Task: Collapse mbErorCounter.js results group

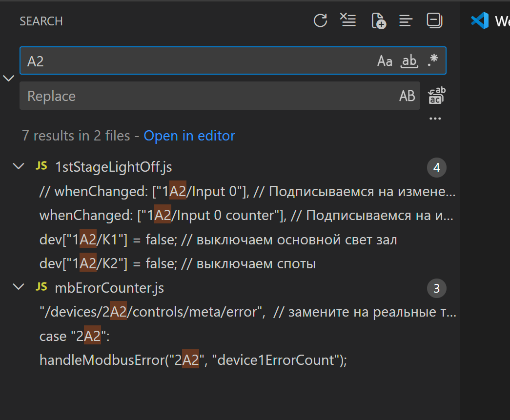Action: (x=19, y=287)
